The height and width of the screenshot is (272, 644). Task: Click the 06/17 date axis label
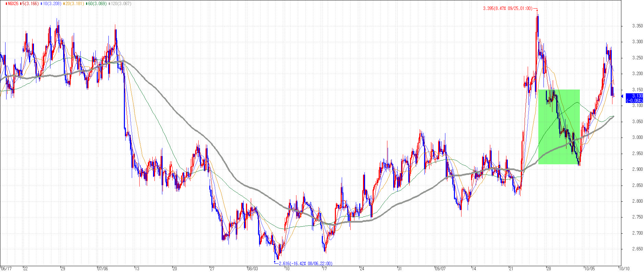7,269
